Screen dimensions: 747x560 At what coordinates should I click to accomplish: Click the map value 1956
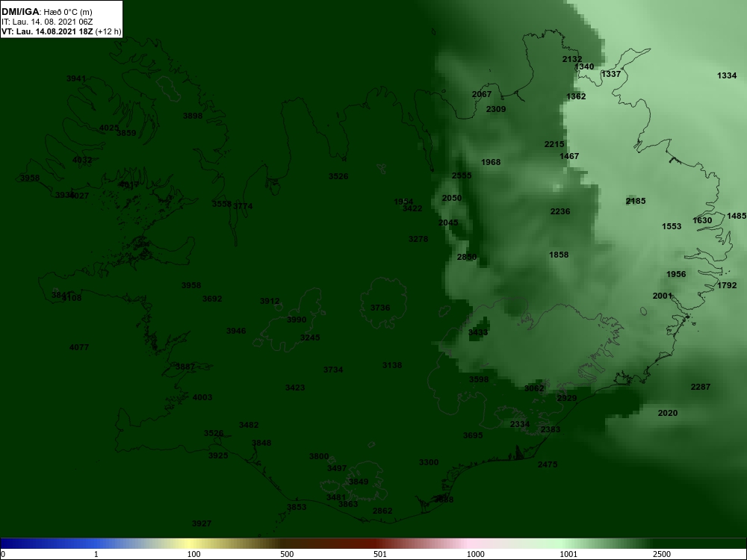(x=676, y=274)
